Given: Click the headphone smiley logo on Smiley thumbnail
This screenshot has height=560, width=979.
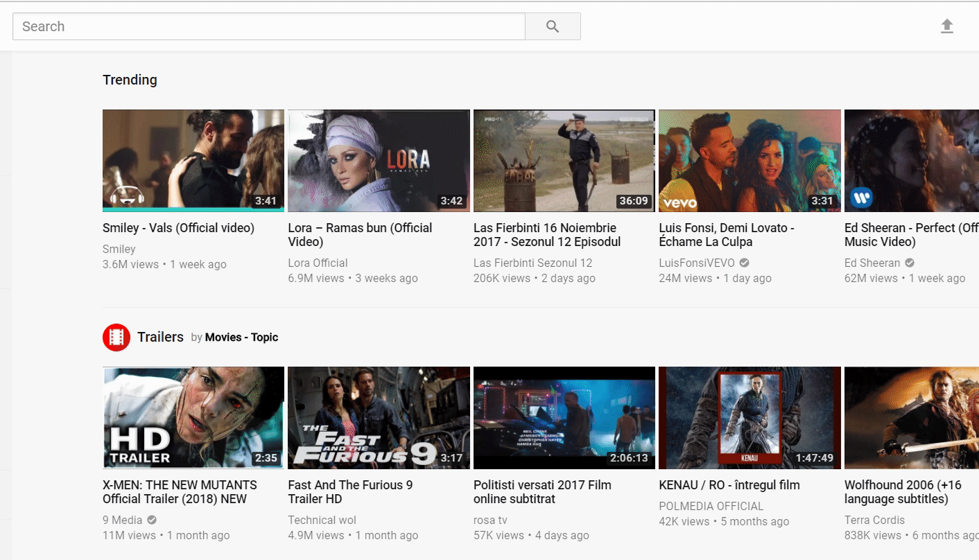Looking at the screenshot, I should pos(125,196).
